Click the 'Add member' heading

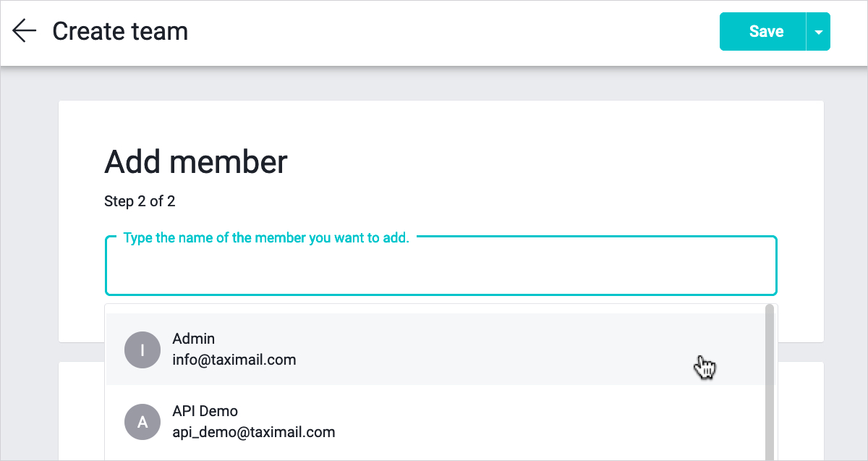coord(196,161)
